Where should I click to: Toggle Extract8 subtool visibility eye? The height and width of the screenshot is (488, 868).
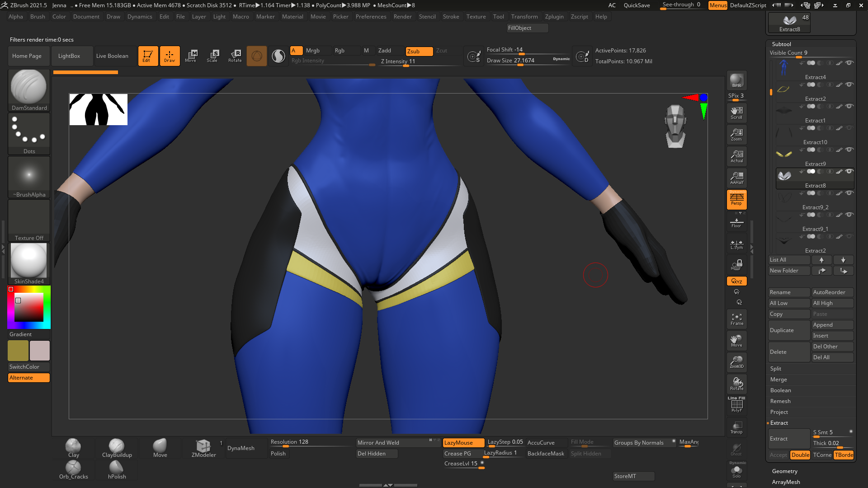click(x=849, y=171)
